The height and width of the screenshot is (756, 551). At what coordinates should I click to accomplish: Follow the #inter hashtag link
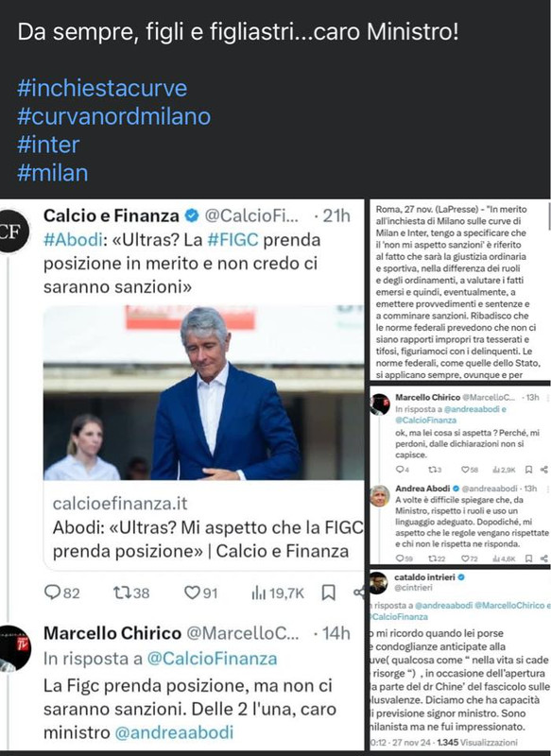pos(48,145)
